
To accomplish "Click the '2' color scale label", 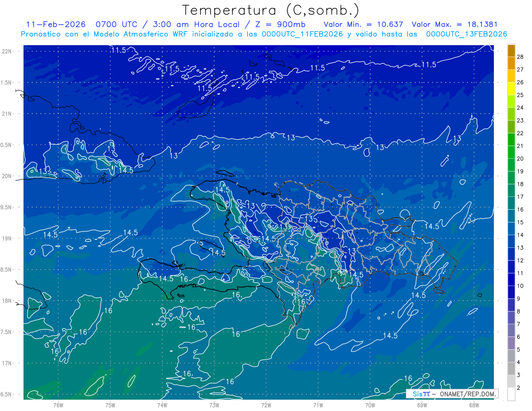I will 519,388.
